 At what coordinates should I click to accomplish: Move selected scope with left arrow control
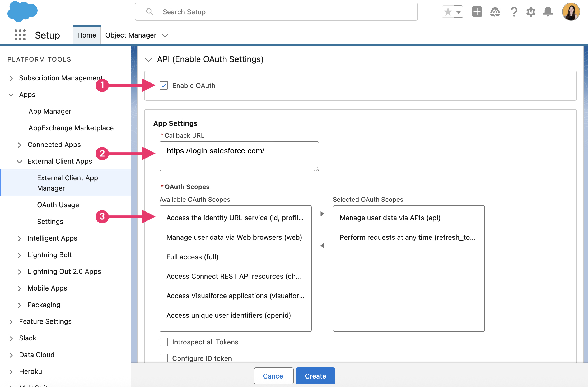click(322, 246)
